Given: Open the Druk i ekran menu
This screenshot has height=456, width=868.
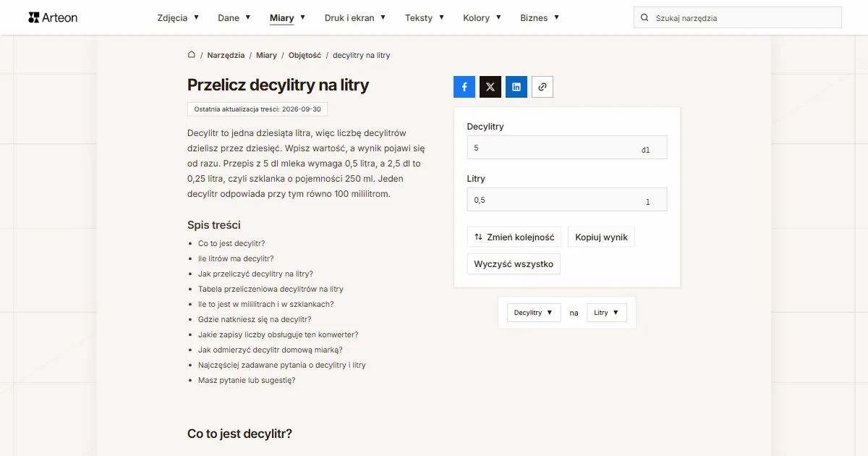Looking at the screenshot, I should coord(355,18).
